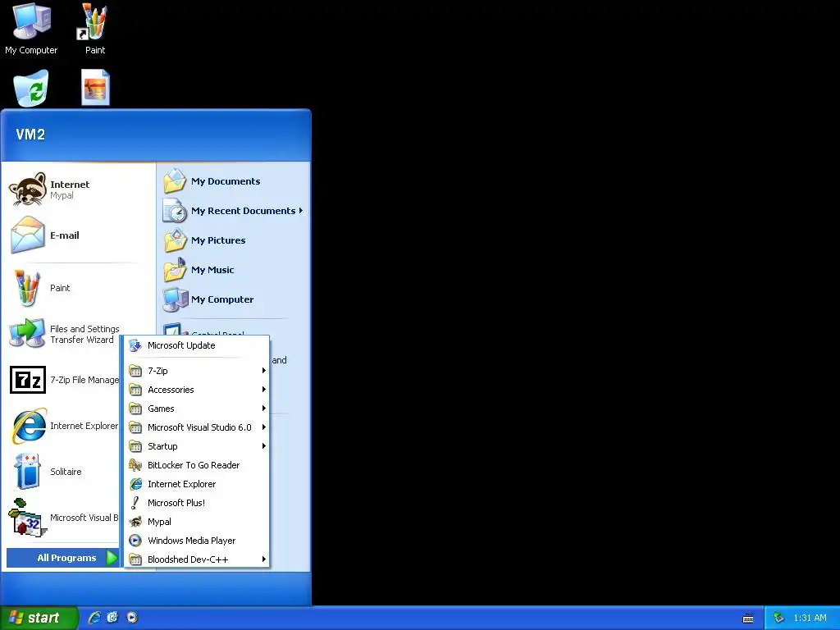The image size is (840, 630).
Task: Launch 7-Zip File Manager
Action: (x=63, y=380)
